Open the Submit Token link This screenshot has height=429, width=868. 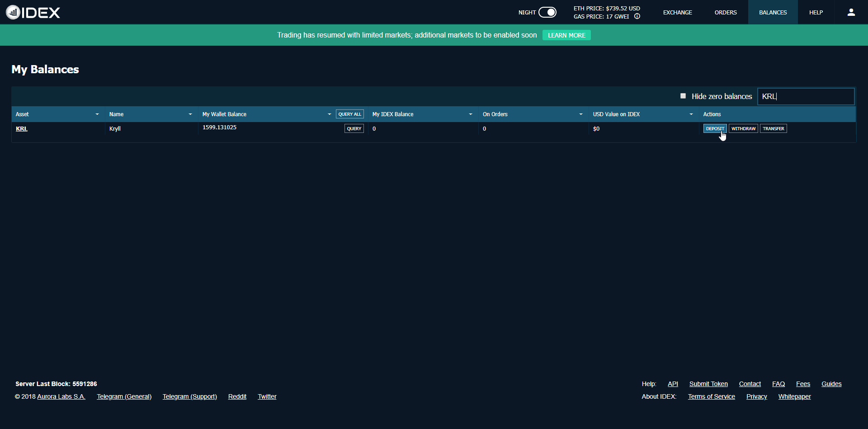(708, 384)
